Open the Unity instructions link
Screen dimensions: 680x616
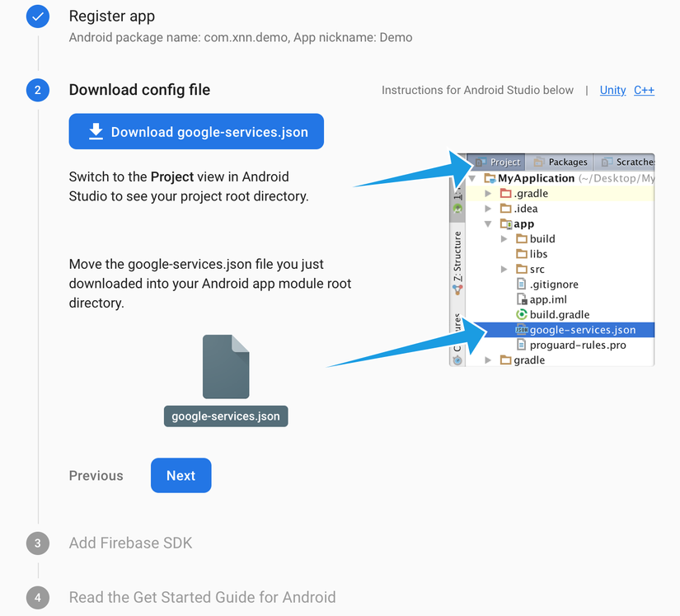point(612,90)
